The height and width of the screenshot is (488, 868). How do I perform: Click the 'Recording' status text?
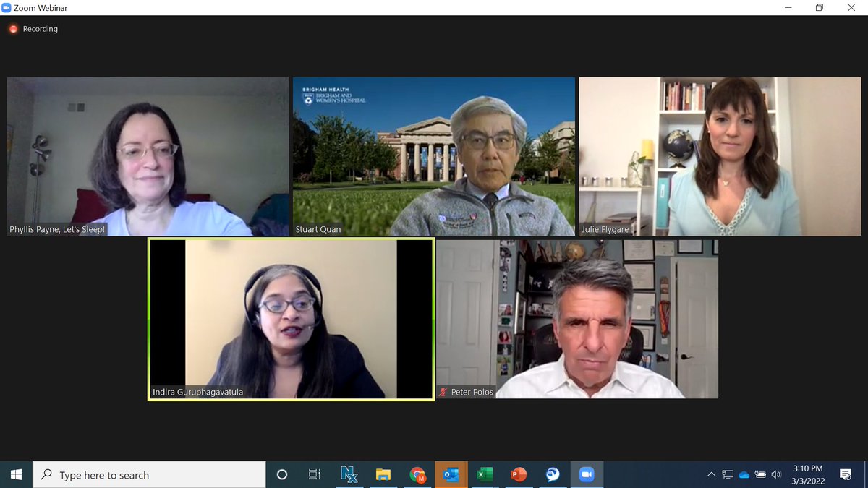pos(41,29)
